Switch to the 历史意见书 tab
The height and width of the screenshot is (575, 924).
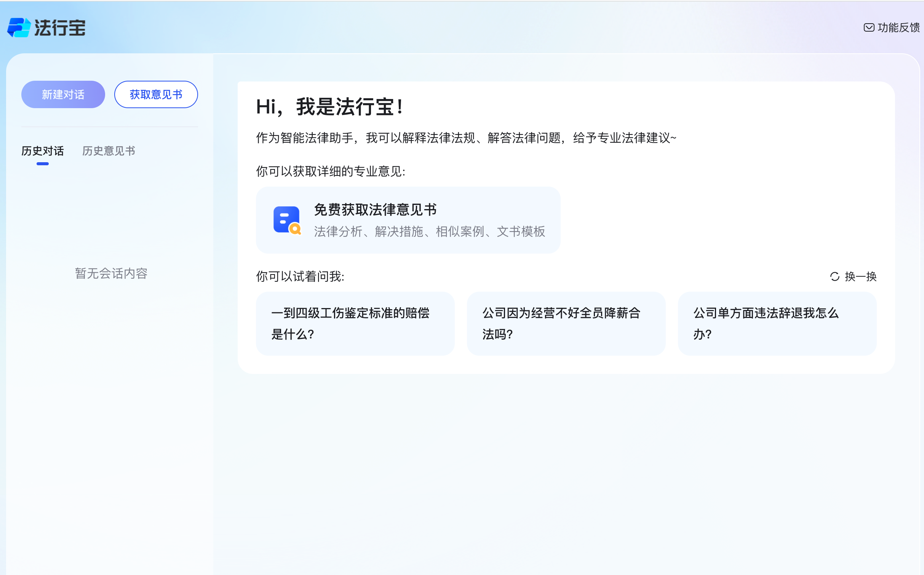pyautogui.click(x=108, y=151)
